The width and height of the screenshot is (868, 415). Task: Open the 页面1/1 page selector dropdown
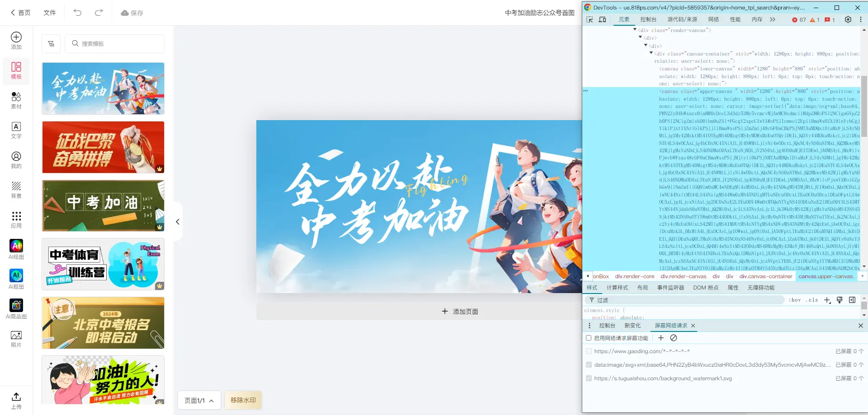tap(199, 400)
